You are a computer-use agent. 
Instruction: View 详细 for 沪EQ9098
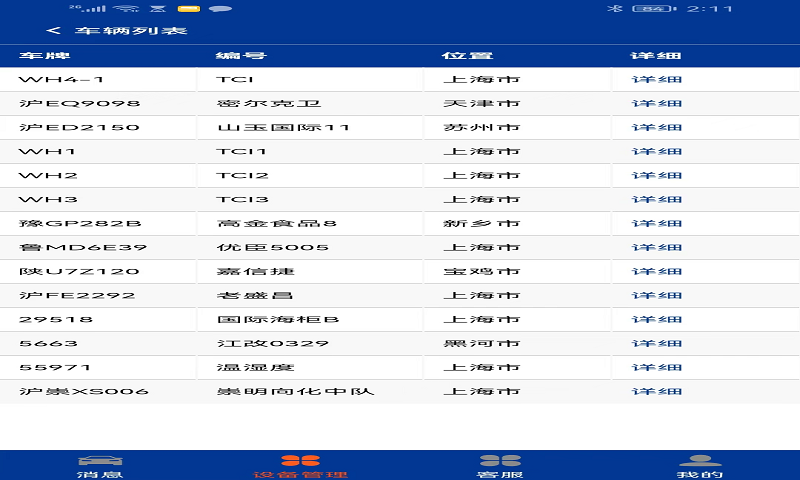(x=657, y=103)
